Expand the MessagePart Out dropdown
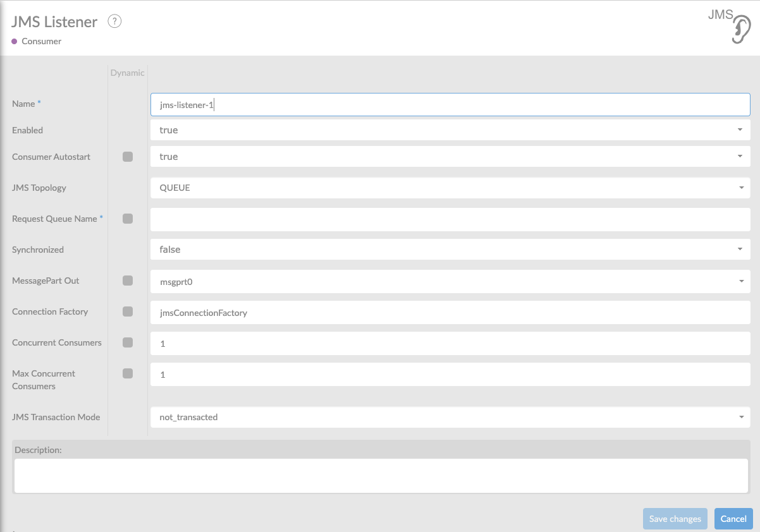 [450, 282]
